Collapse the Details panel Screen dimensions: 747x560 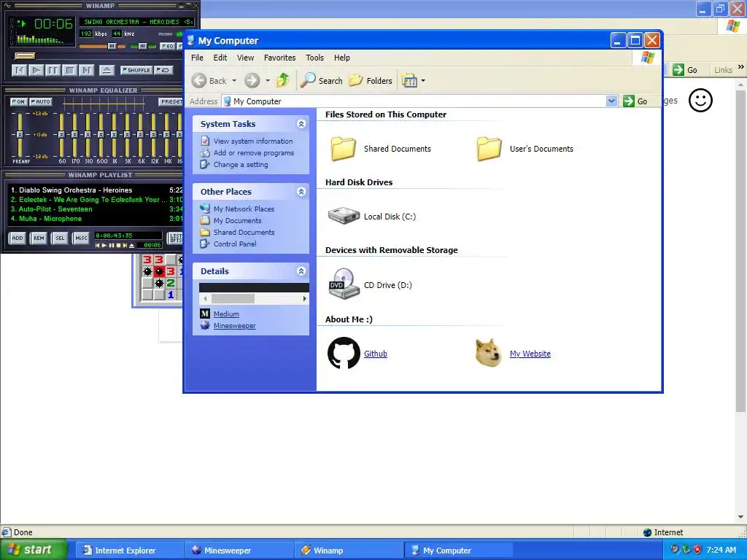point(301,271)
